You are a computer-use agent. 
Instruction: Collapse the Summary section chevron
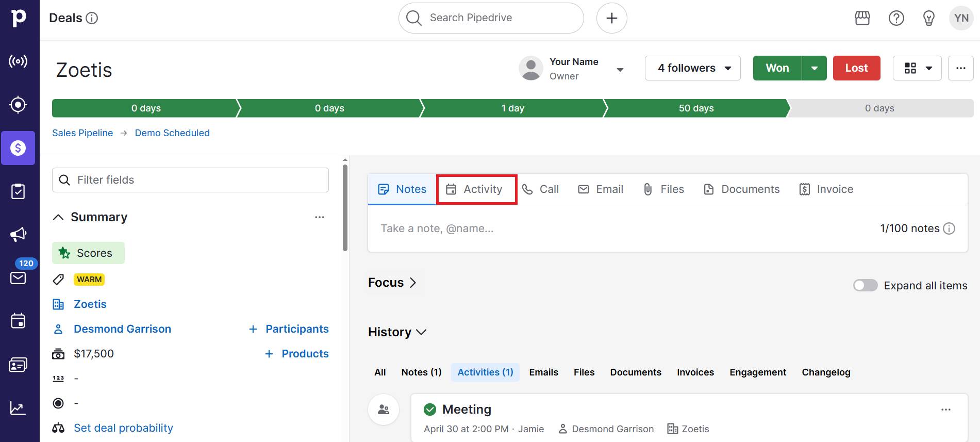pos(58,217)
